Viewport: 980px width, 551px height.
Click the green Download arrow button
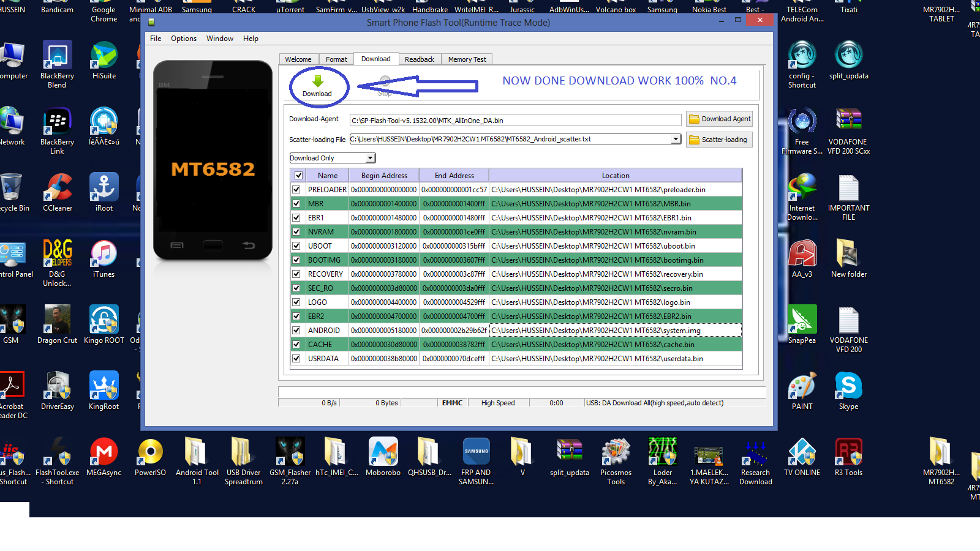pos(317,86)
